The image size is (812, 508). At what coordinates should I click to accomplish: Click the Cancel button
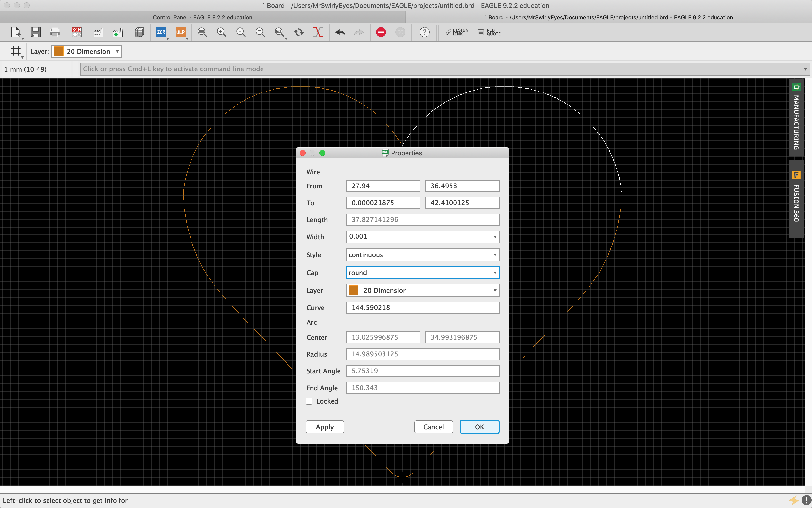click(x=433, y=427)
